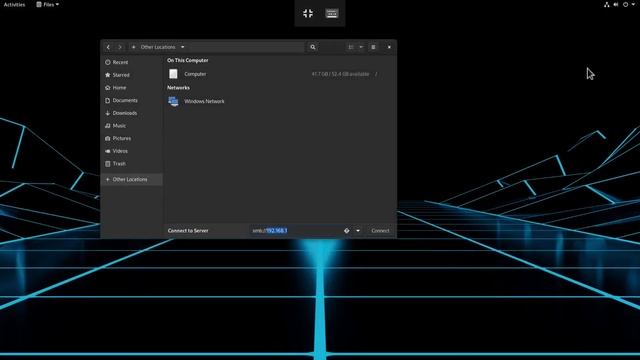The width and height of the screenshot is (640, 360).
Task: Open the hamburger menu in Files
Action: click(x=373, y=47)
